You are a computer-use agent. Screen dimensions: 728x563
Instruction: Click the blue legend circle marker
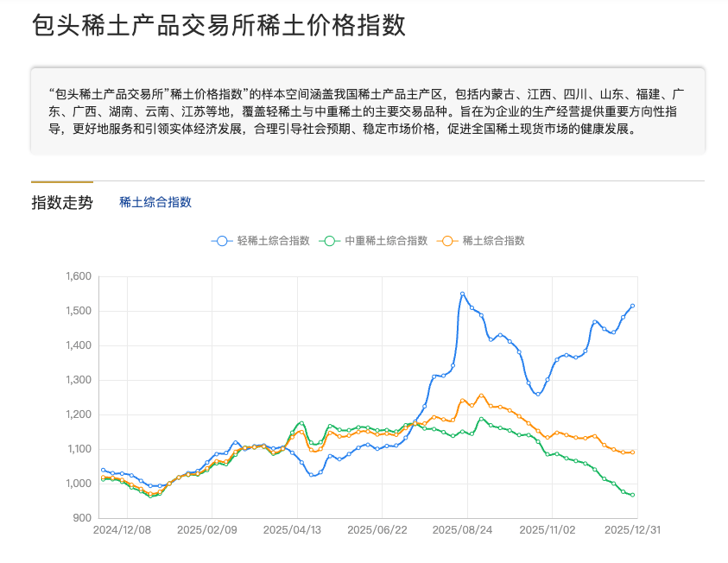pos(222,241)
